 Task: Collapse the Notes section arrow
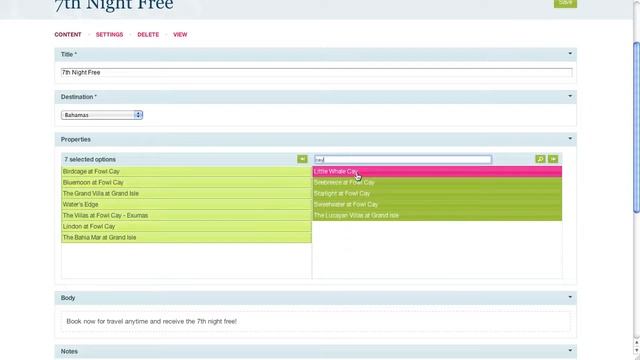pos(570,350)
